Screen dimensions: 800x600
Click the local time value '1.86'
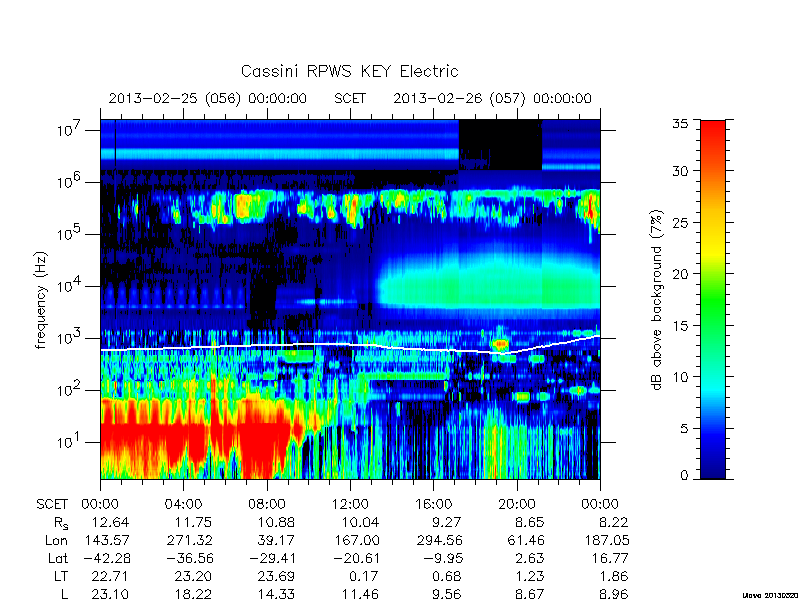click(x=614, y=577)
